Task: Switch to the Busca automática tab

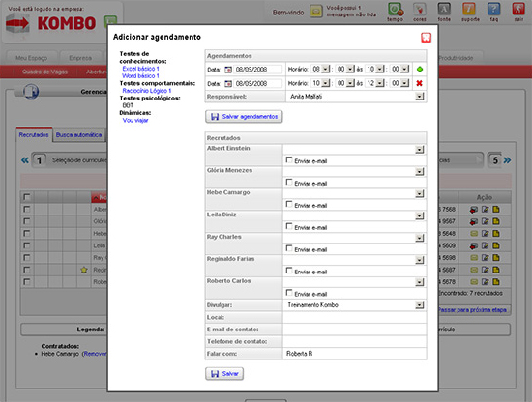Action: [78, 135]
